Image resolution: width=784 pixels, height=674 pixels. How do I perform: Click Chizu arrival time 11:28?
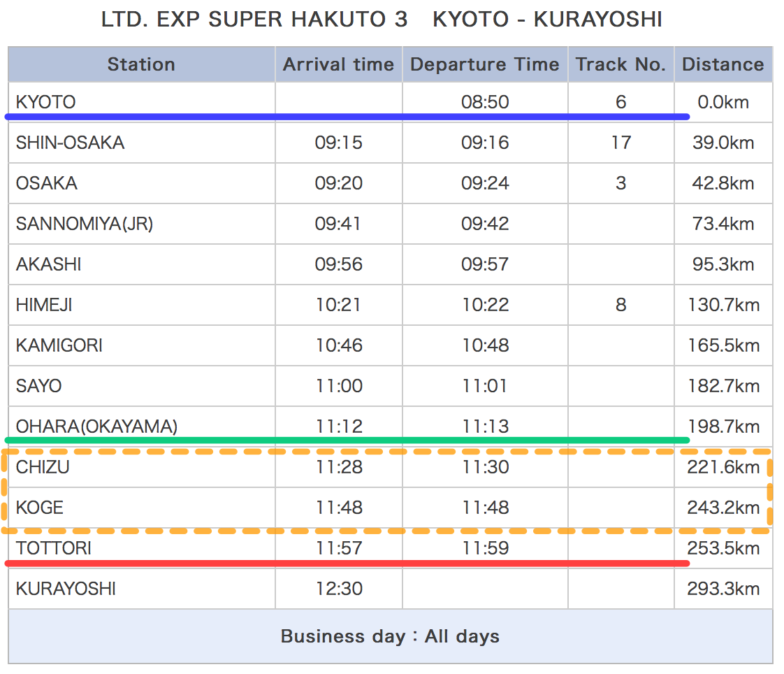338,467
